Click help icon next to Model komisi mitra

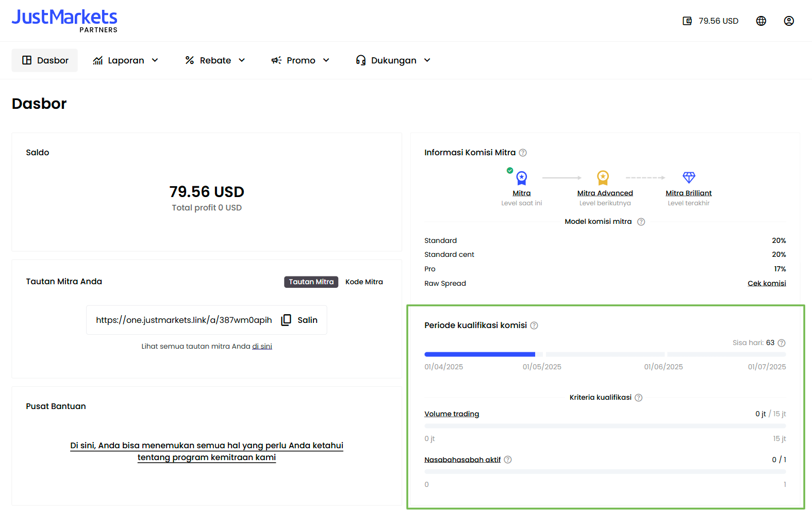[x=641, y=222]
